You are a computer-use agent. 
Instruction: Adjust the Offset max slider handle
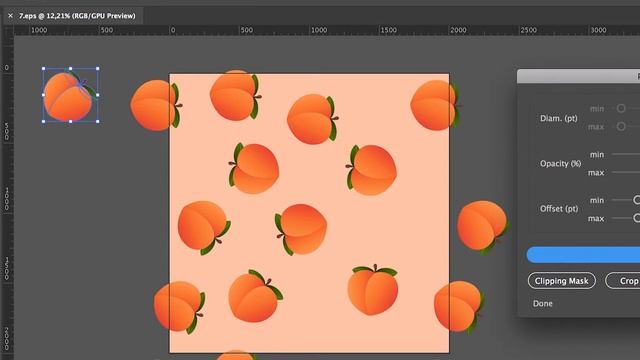637,218
